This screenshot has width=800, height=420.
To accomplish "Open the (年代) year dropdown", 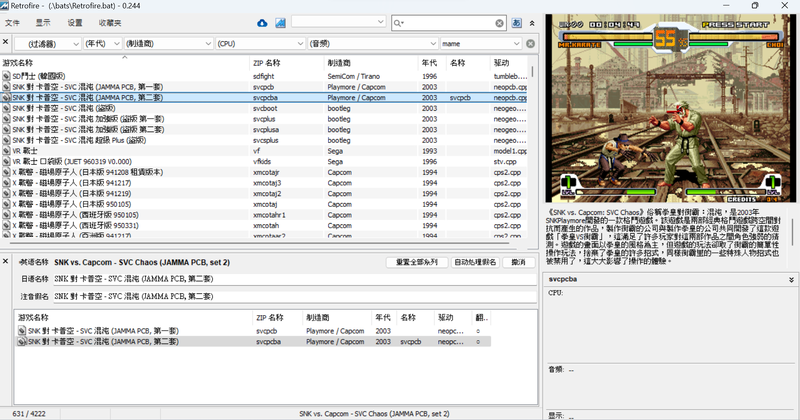I will pos(103,44).
